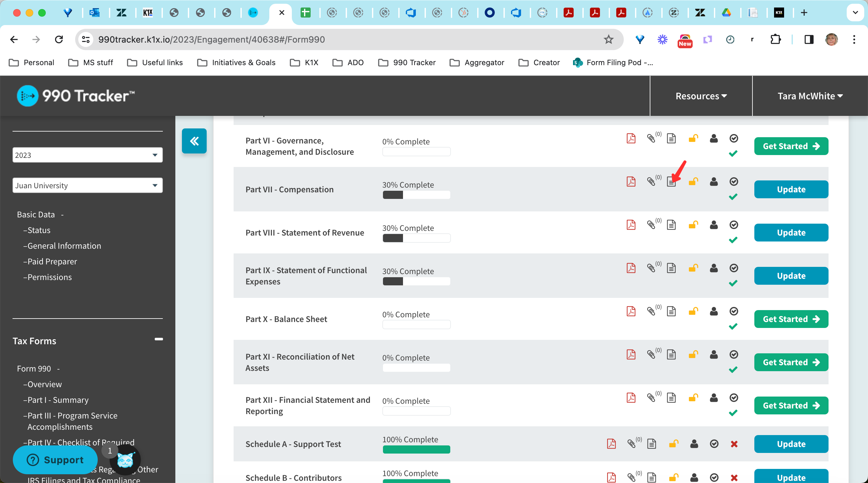Image resolution: width=868 pixels, height=483 pixels.
Task: Open General Information in the sidebar
Action: click(64, 246)
